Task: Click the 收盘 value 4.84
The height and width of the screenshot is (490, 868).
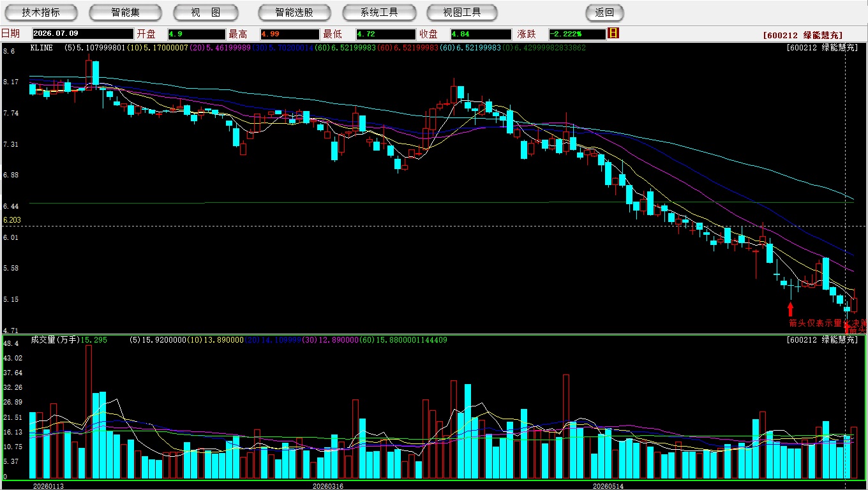Action: (x=481, y=34)
